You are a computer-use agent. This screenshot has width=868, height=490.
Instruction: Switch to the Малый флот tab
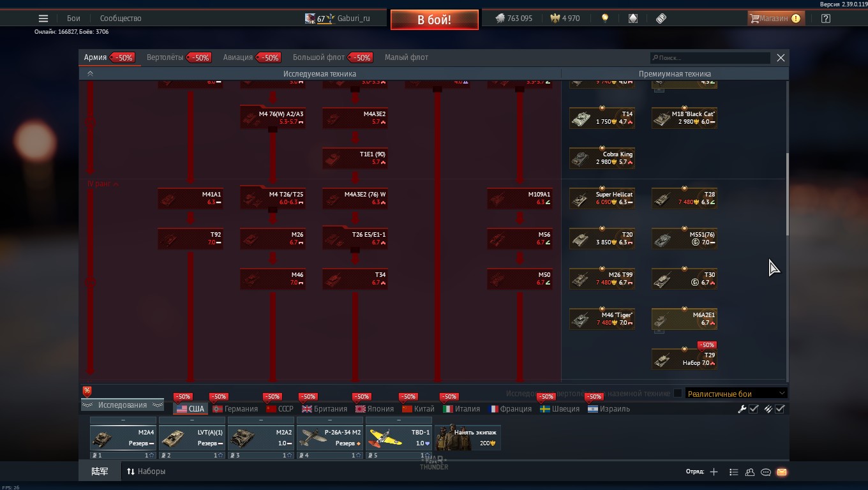click(407, 57)
